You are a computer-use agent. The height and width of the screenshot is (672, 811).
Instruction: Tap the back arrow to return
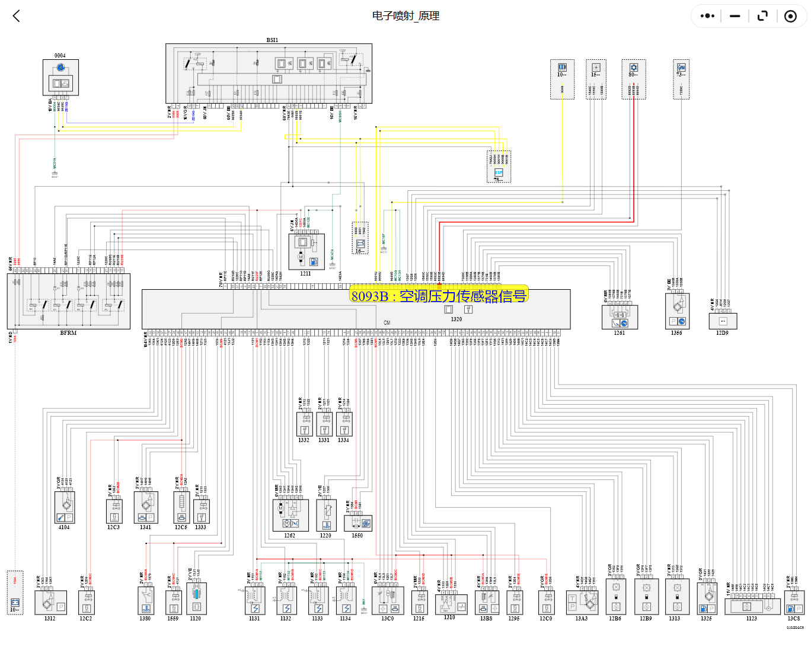(x=17, y=16)
